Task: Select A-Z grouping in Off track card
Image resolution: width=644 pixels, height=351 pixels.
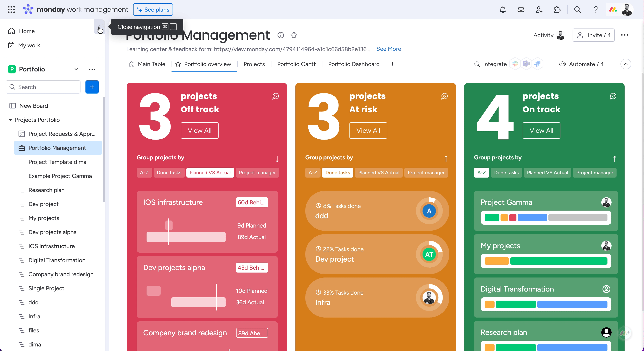Action: click(144, 172)
